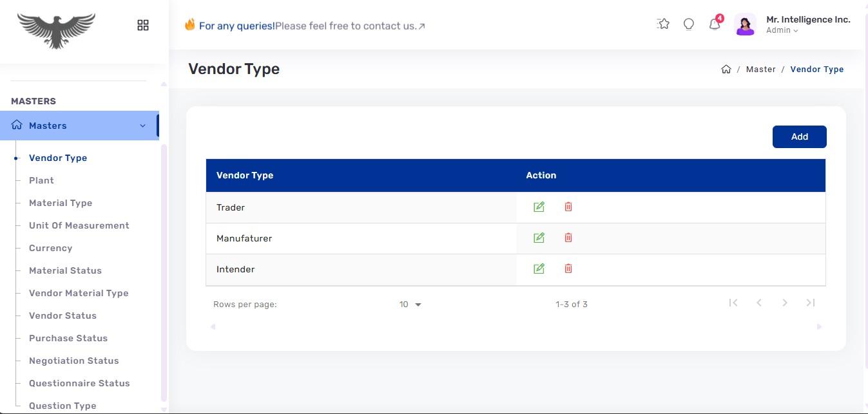Go to the next page arrow

(x=785, y=303)
